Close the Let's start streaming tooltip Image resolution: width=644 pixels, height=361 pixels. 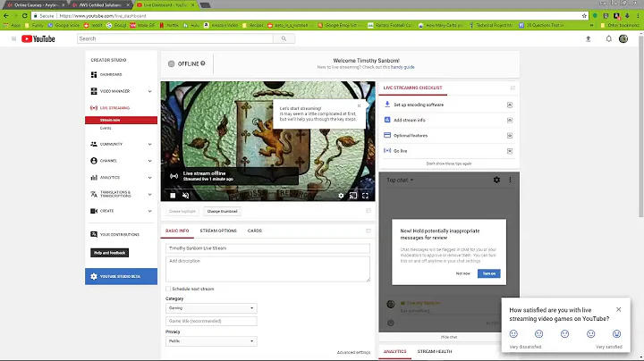[360, 105]
